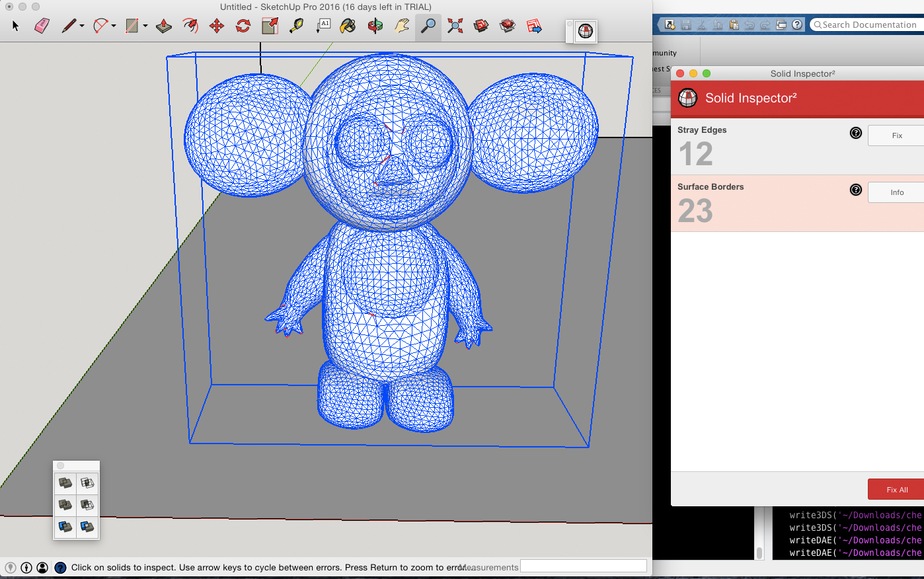The width and height of the screenshot is (924, 579).
Task: Activate the Pan hand tool
Action: [401, 26]
